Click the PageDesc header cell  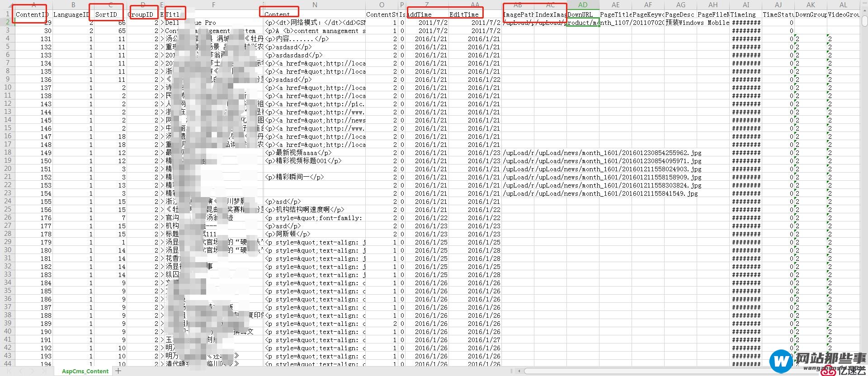680,14
